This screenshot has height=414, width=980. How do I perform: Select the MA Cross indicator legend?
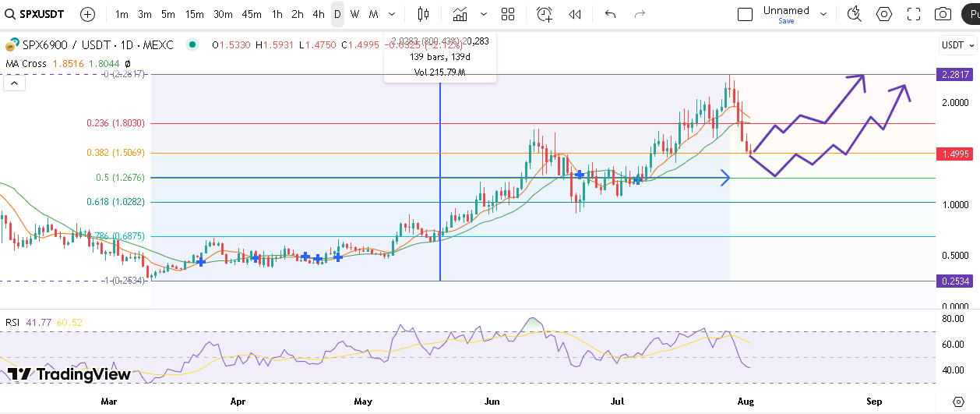point(26,63)
